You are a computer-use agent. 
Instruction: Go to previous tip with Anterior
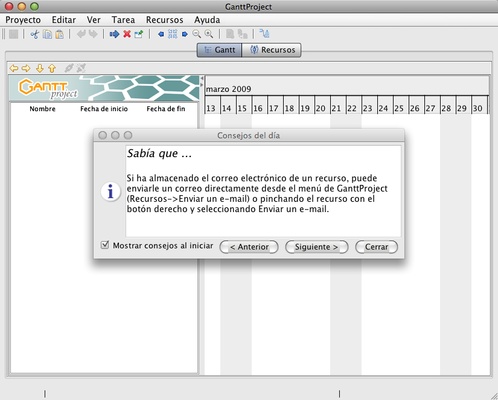(x=249, y=247)
